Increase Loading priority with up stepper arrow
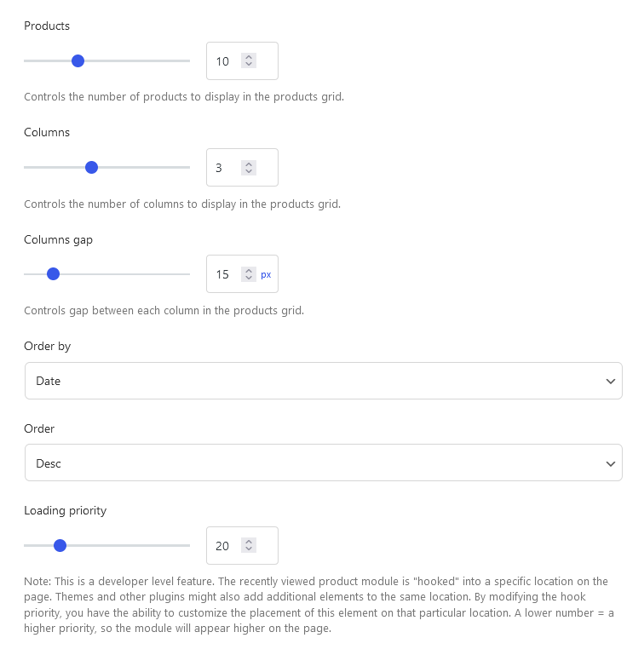Image resolution: width=644 pixels, height=655 pixels. pyautogui.click(x=248, y=542)
